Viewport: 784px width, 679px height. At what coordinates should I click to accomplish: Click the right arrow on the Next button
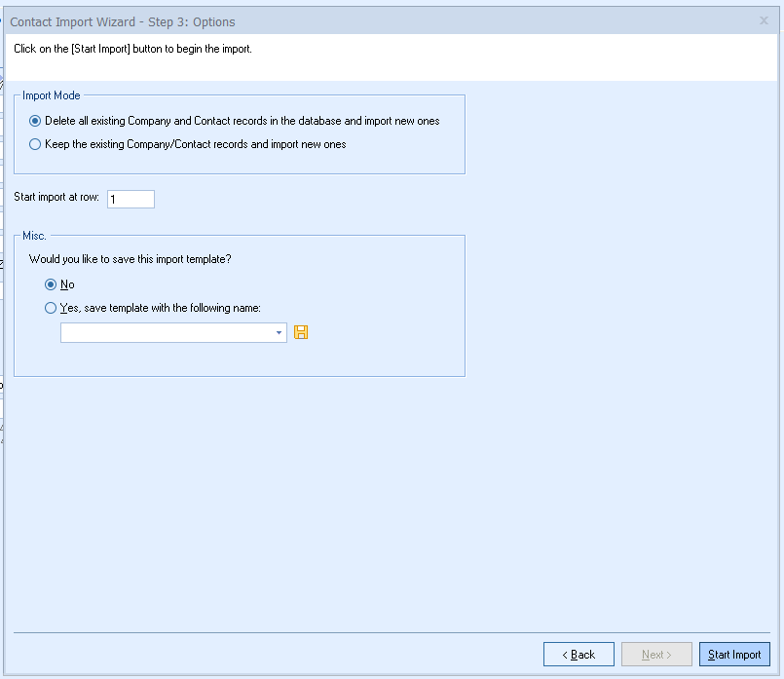(x=669, y=655)
